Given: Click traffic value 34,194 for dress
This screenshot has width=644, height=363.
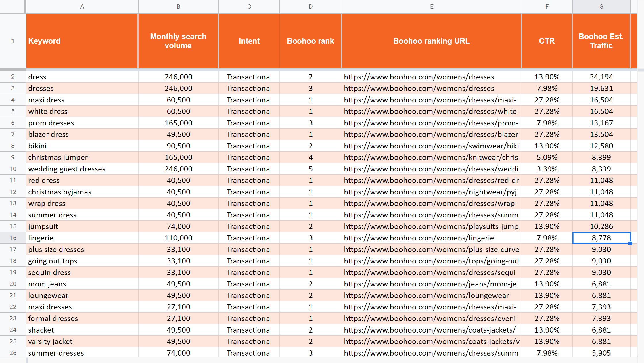Looking at the screenshot, I should (601, 77).
